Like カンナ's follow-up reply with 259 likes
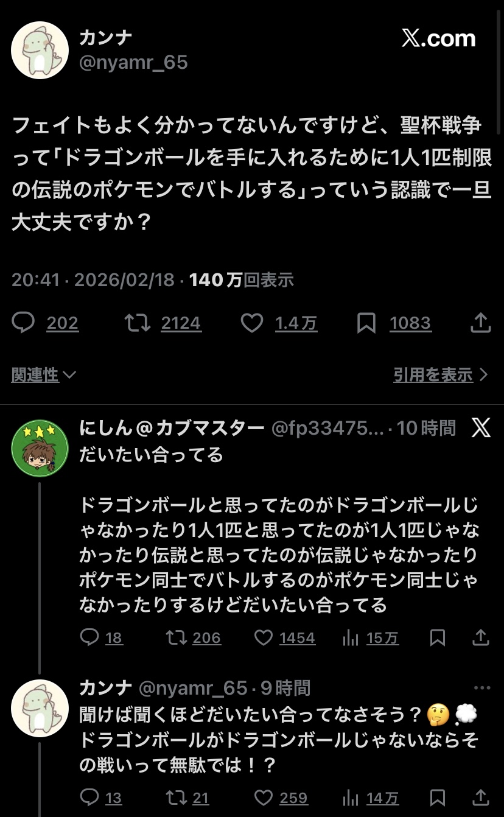The height and width of the screenshot is (817, 504). pyautogui.click(x=264, y=798)
